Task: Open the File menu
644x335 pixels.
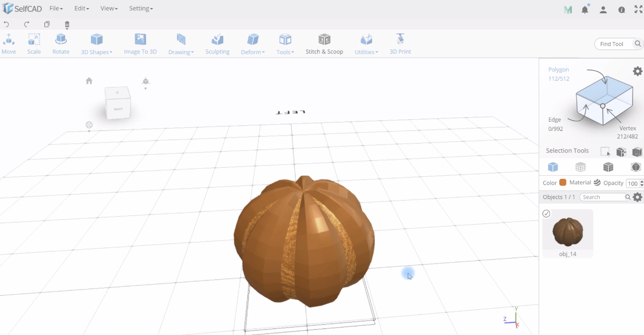Action: pos(56,9)
